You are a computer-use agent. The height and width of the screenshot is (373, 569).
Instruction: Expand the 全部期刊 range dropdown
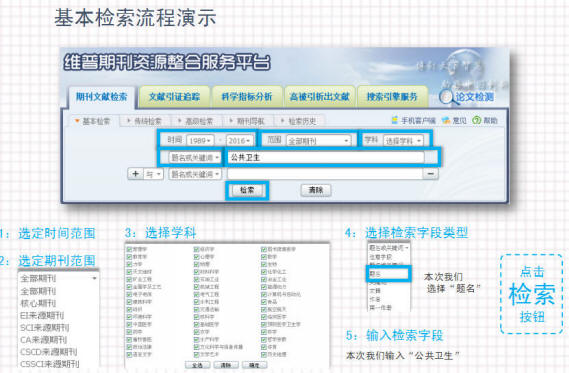(x=319, y=140)
